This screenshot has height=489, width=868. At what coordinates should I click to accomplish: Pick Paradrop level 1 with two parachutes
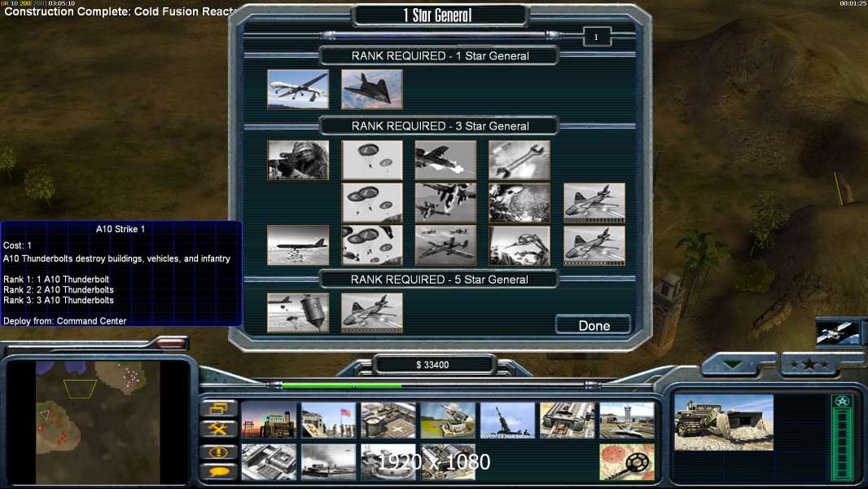tap(372, 160)
